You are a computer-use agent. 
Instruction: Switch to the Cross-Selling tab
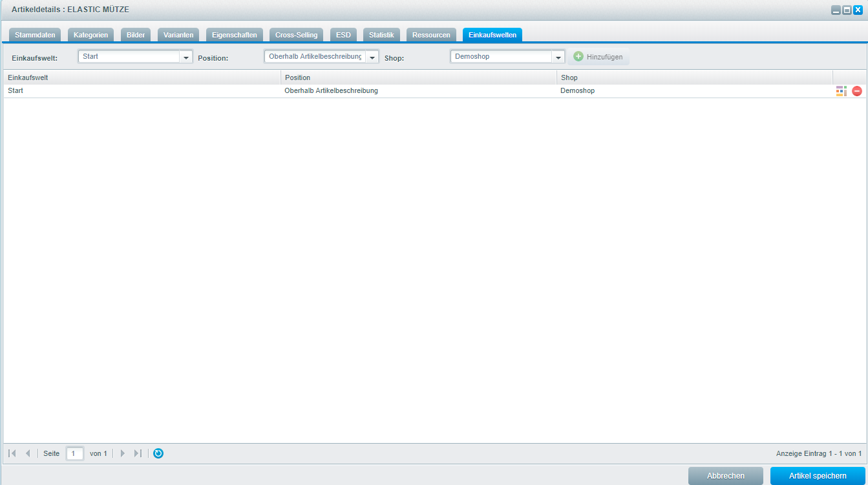click(x=297, y=35)
